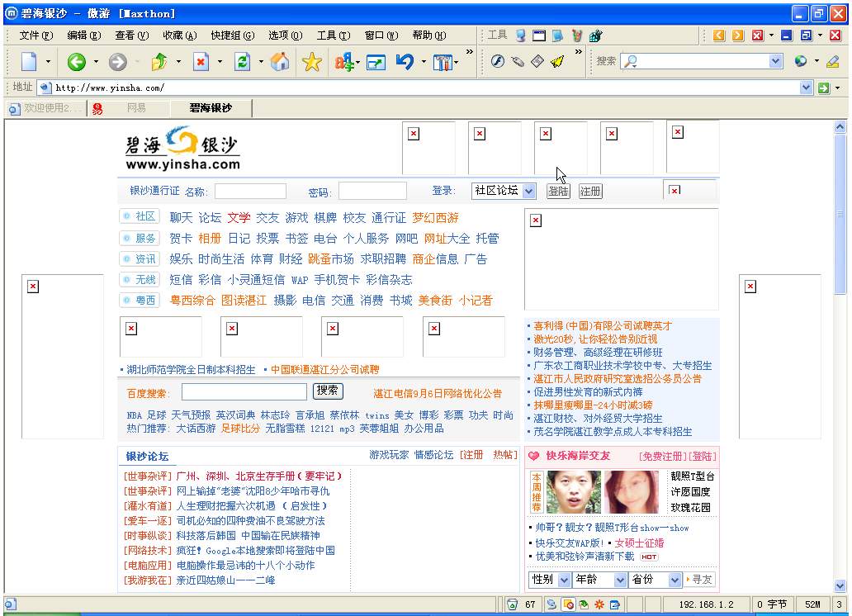
Task: Click the 百度搜索 text box
Action: (x=244, y=392)
